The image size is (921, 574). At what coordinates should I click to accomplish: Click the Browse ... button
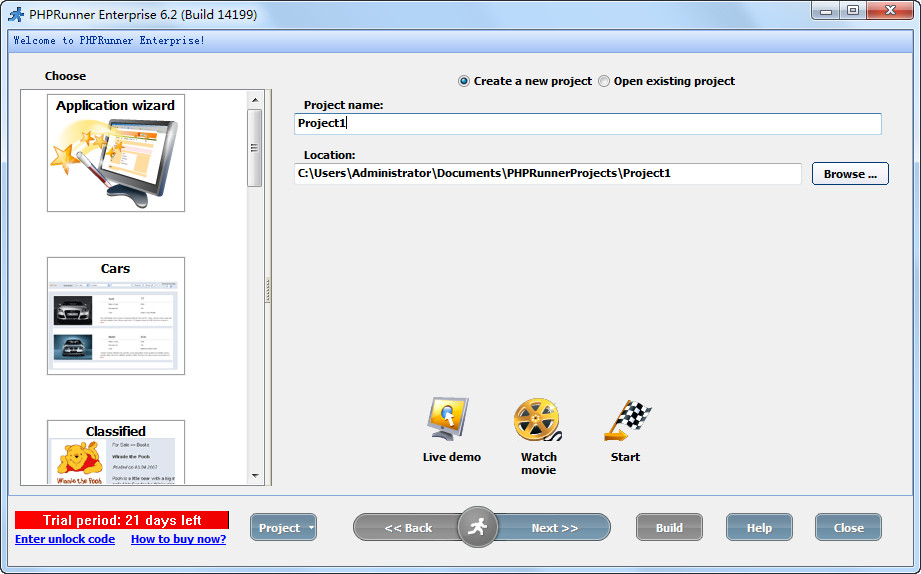coord(850,174)
